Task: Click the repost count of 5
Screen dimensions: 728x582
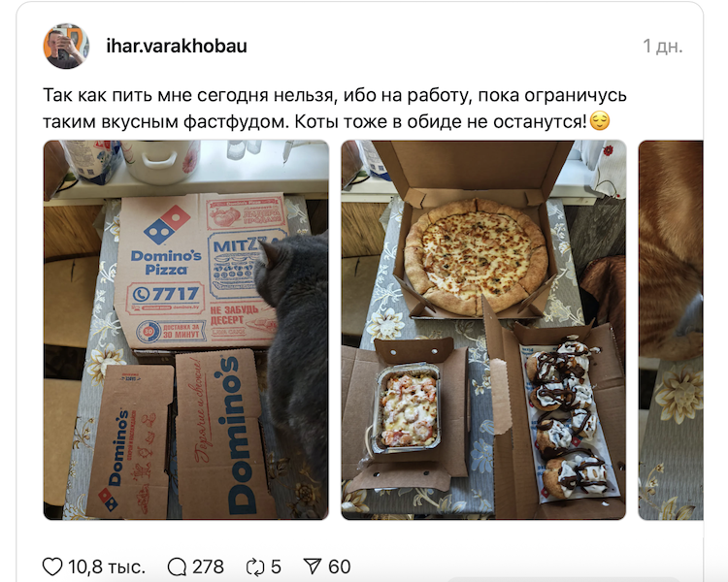Action: pyautogui.click(x=276, y=566)
